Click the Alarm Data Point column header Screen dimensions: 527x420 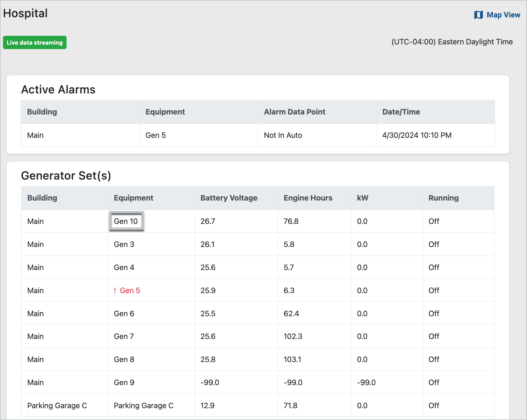(x=295, y=112)
